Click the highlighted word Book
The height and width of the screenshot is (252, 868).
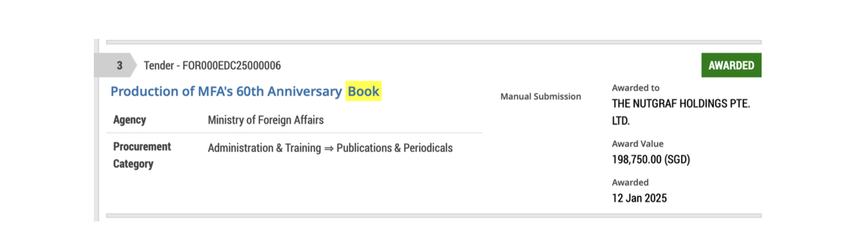[364, 92]
